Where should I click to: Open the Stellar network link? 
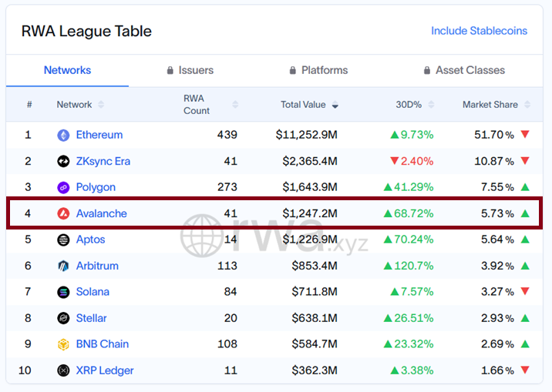(91, 318)
